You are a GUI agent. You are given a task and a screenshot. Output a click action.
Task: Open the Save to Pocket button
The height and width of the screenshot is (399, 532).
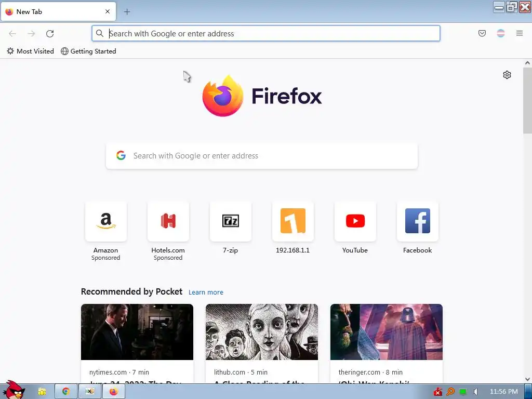482,33
